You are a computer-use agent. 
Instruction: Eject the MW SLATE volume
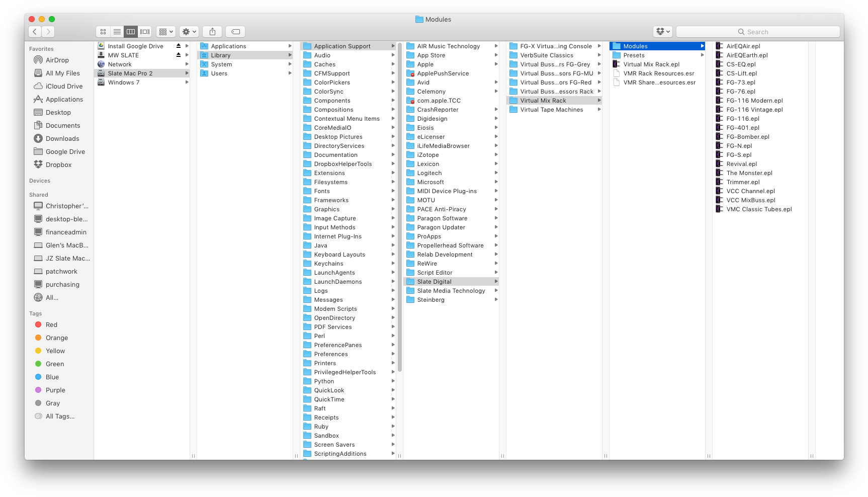click(179, 55)
